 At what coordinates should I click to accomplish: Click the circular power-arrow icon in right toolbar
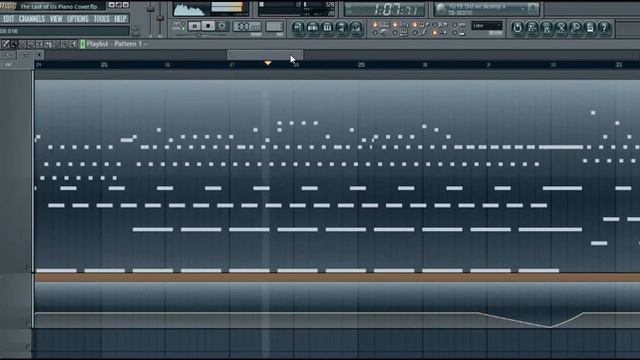(x=518, y=28)
